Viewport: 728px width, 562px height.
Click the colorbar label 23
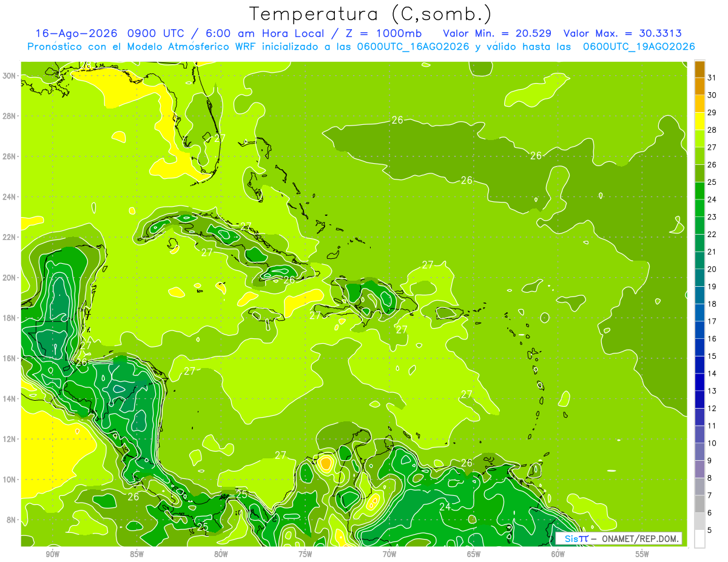[712, 217]
